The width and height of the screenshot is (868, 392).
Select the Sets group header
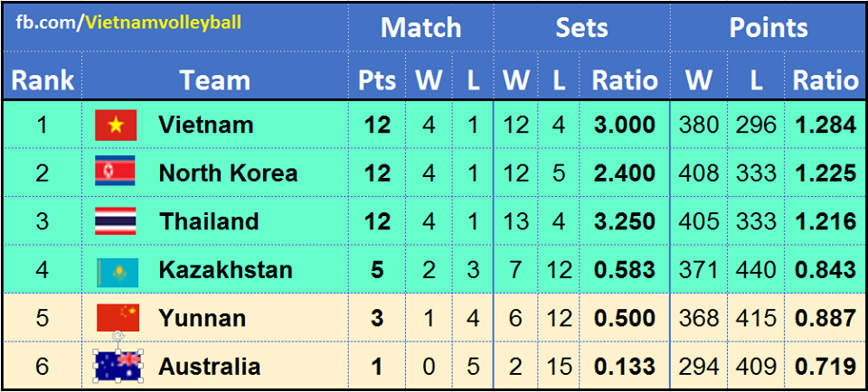[x=581, y=27]
